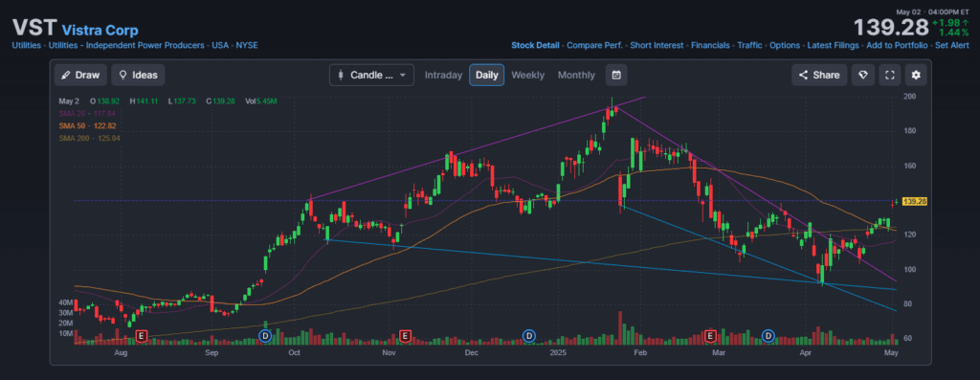Viewport: 980px width, 380px height.
Task: Expand the Candle chart type dropdown
Action: [x=371, y=75]
